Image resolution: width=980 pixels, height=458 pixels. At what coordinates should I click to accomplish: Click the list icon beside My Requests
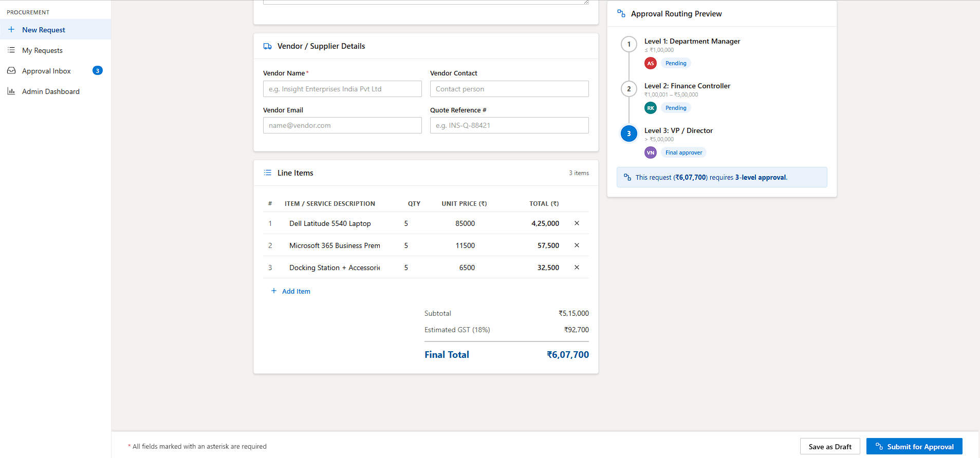(x=11, y=50)
